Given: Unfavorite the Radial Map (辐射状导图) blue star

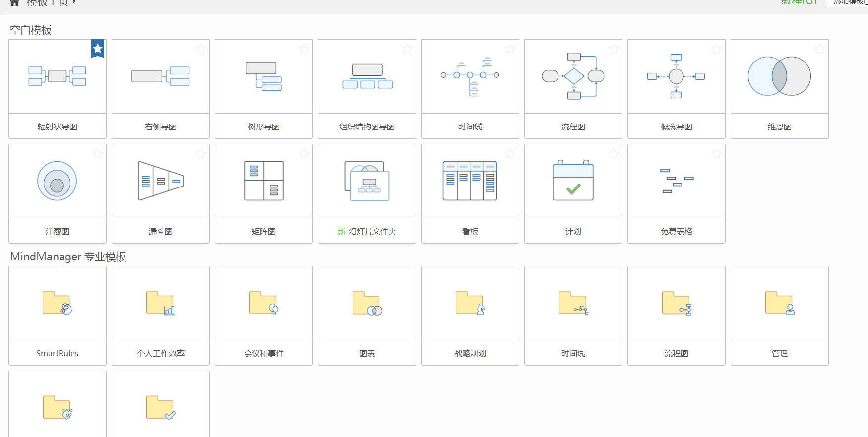Looking at the screenshot, I should [x=98, y=49].
